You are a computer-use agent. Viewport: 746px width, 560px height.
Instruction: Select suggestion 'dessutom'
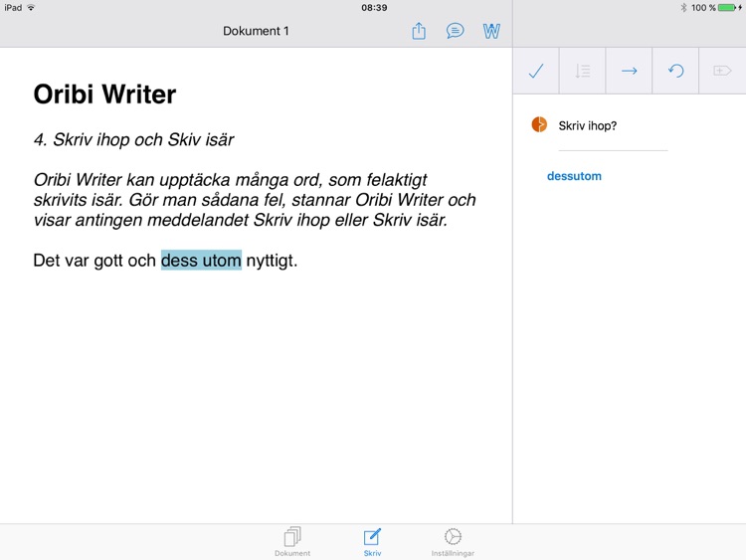[574, 176]
